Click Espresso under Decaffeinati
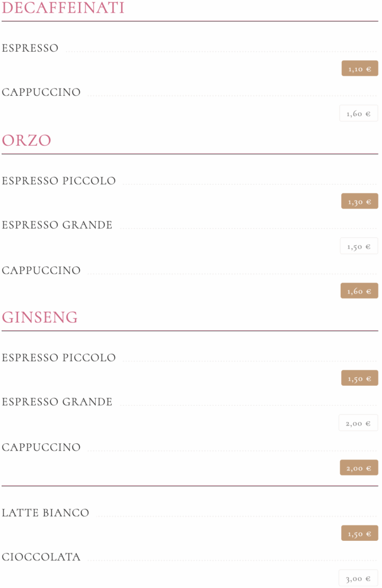Image resolution: width=382 pixels, height=588 pixels. (x=30, y=48)
